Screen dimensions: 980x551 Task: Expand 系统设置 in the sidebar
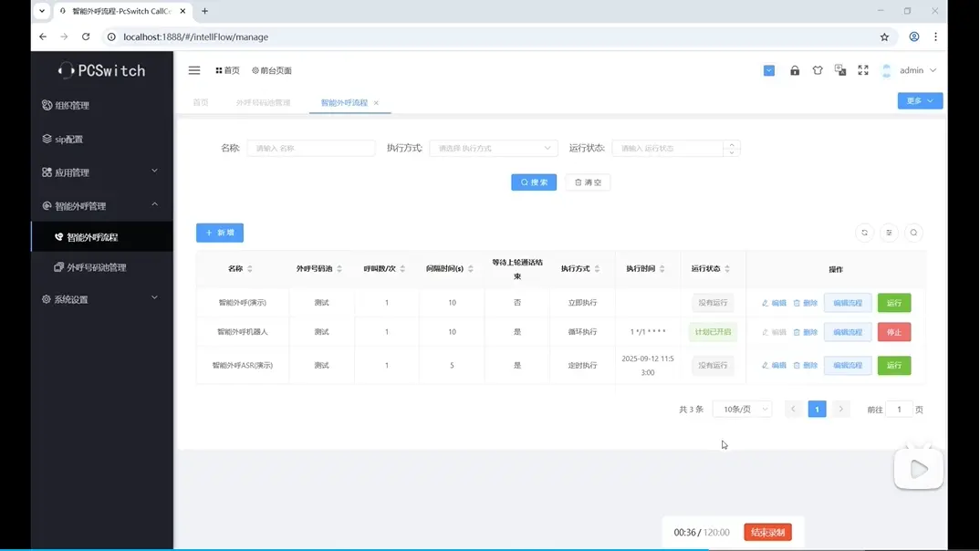point(100,299)
